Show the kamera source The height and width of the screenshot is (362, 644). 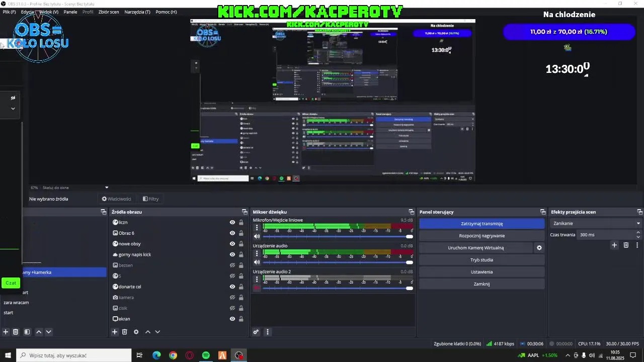click(x=232, y=297)
